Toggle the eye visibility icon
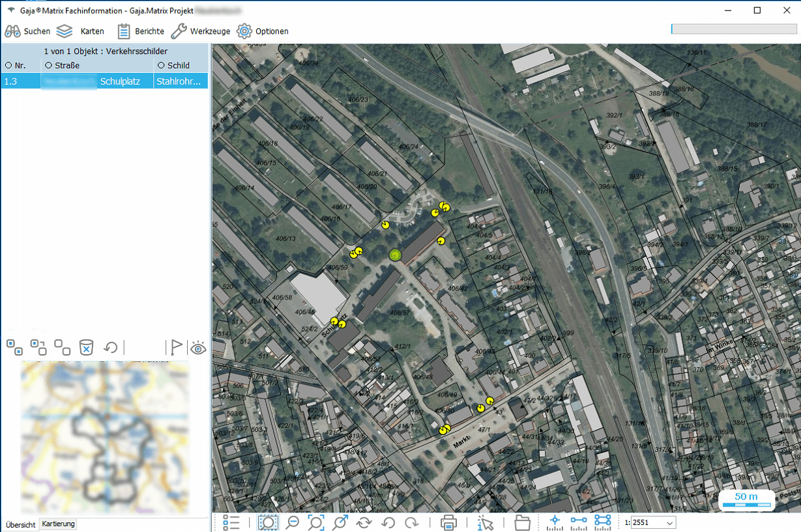Image resolution: width=801 pixels, height=532 pixels. pyautogui.click(x=198, y=347)
